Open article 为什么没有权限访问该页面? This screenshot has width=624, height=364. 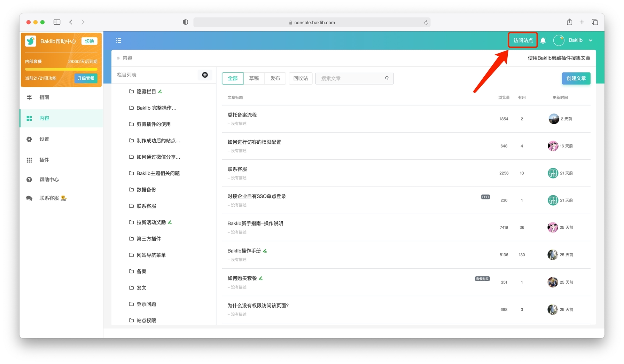point(258,306)
